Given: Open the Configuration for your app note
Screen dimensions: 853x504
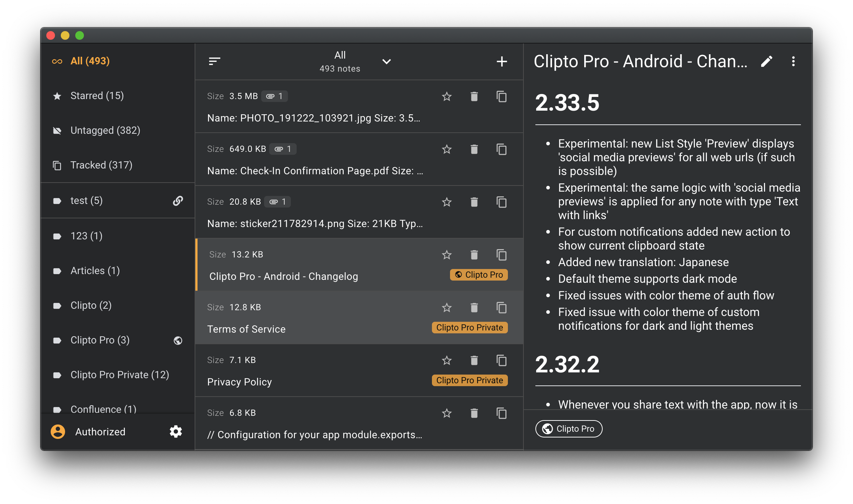Looking at the screenshot, I should pos(315,435).
